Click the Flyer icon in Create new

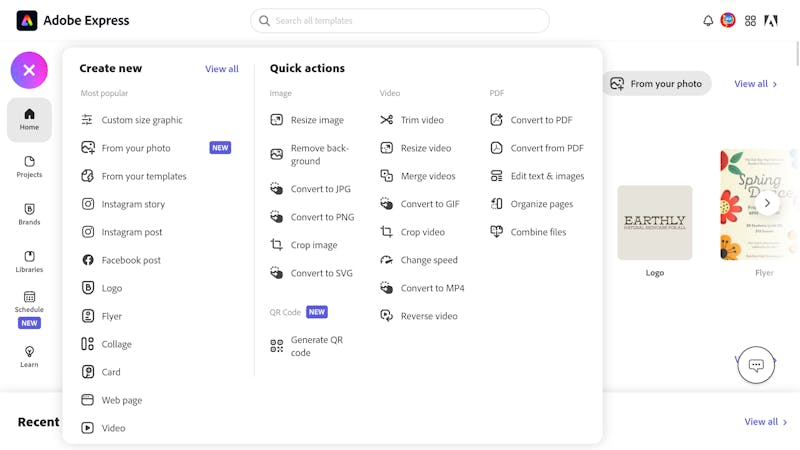pos(88,316)
